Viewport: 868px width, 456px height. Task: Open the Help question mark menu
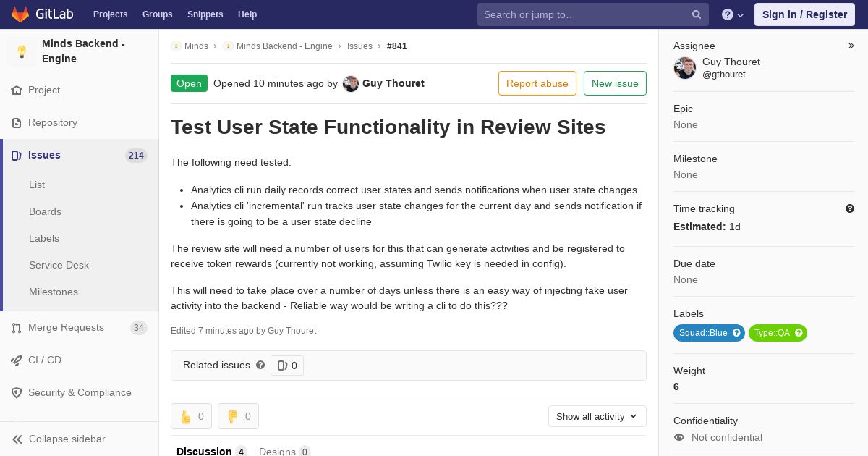733,14
